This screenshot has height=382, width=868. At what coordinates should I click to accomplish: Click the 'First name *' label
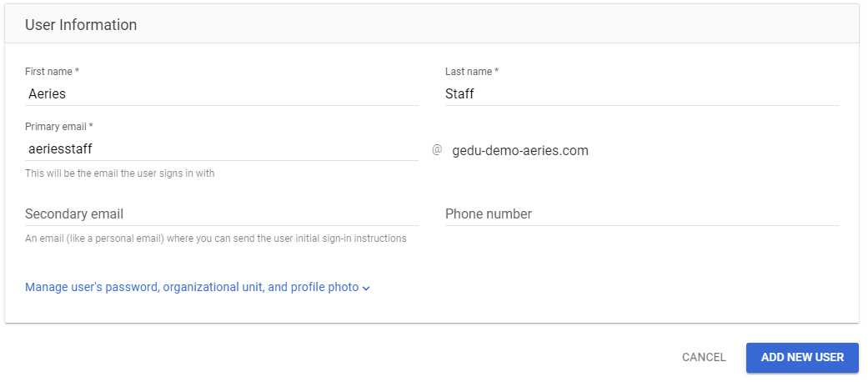click(x=52, y=72)
